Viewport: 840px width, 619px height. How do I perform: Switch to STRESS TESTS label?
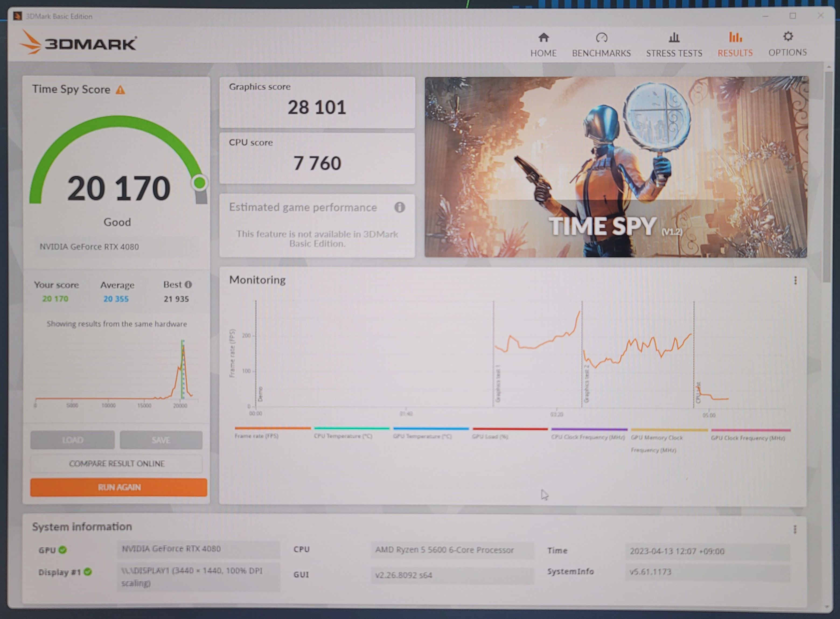674,53
